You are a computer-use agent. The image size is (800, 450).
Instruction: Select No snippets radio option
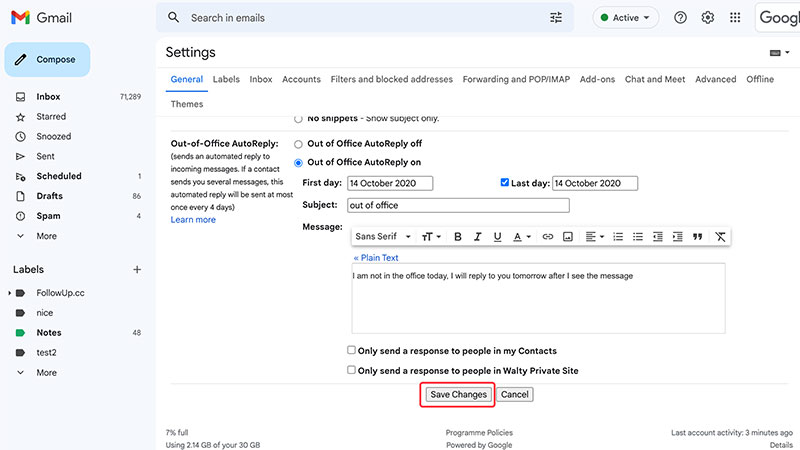pyautogui.click(x=298, y=119)
